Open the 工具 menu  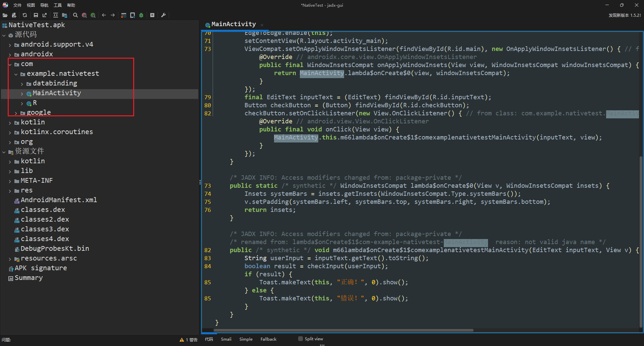click(x=58, y=5)
